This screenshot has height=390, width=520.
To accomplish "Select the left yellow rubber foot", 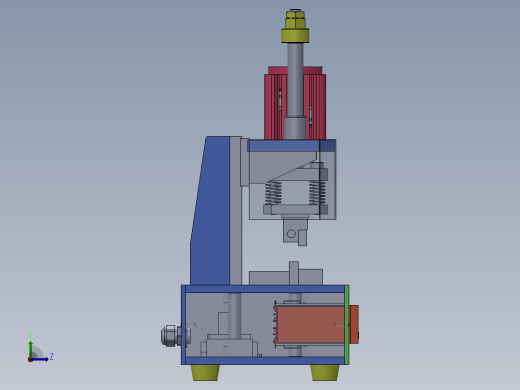I will point(205,372).
